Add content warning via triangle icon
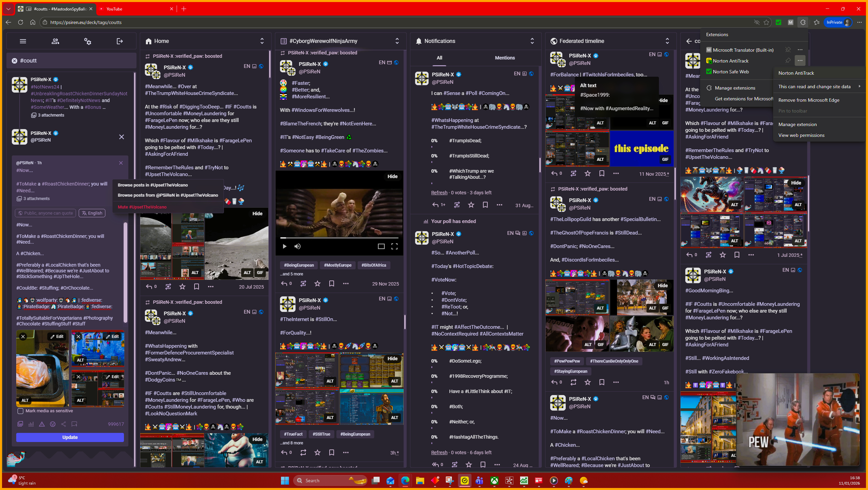 [x=42, y=424]
